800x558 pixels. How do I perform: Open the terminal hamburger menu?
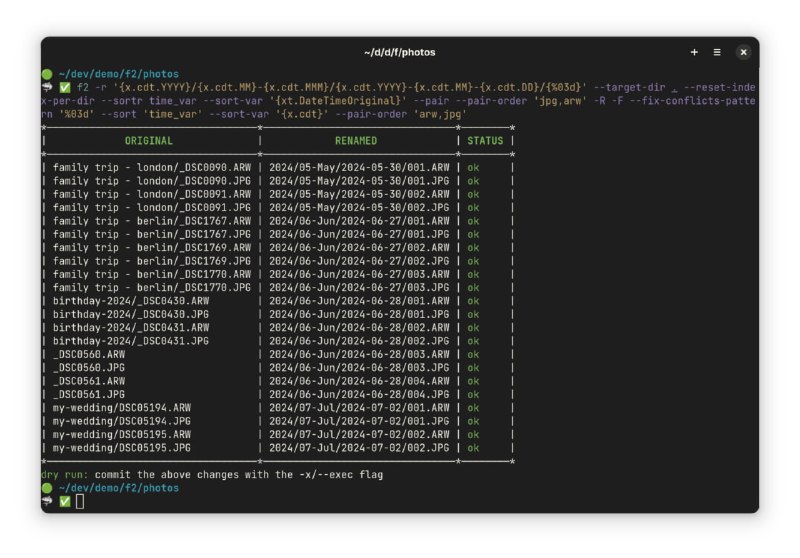[717, 52]
